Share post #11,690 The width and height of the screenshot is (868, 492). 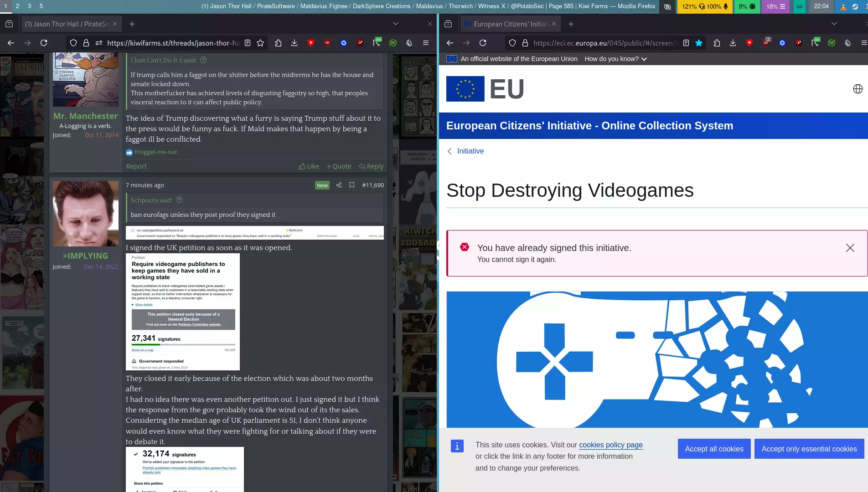[x=339, y=185]
